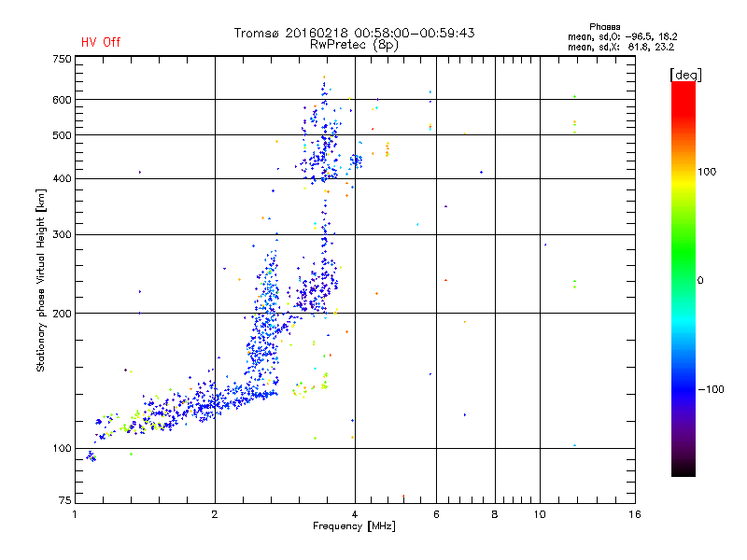Click the "Phases" heading text

pyautogui.click(x=604, y=27)
